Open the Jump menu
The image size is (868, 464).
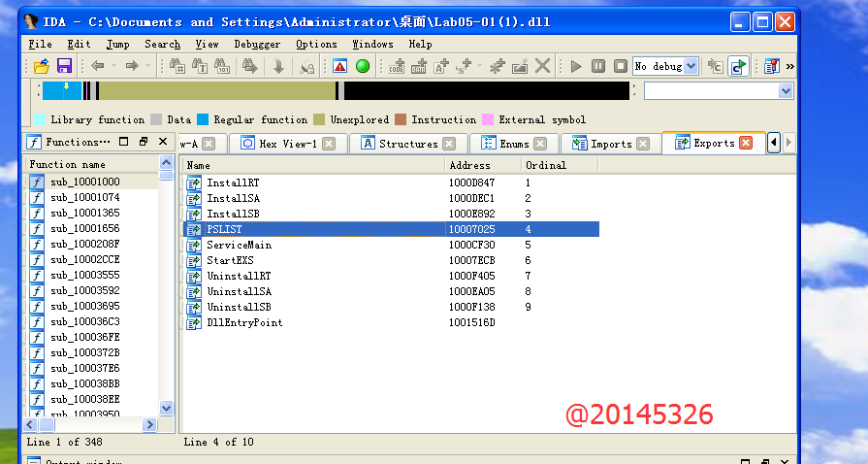click(x=118, y=44)
